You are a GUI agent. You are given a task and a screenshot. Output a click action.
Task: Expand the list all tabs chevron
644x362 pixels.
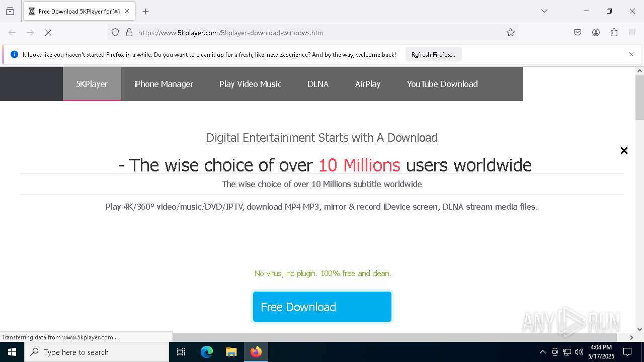click(x=544, y=11)
